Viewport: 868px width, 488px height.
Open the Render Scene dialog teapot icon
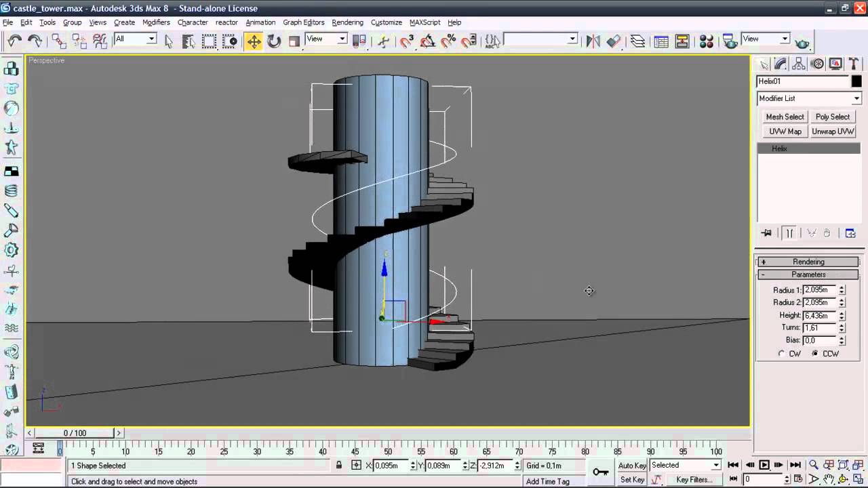pos(730,41)
